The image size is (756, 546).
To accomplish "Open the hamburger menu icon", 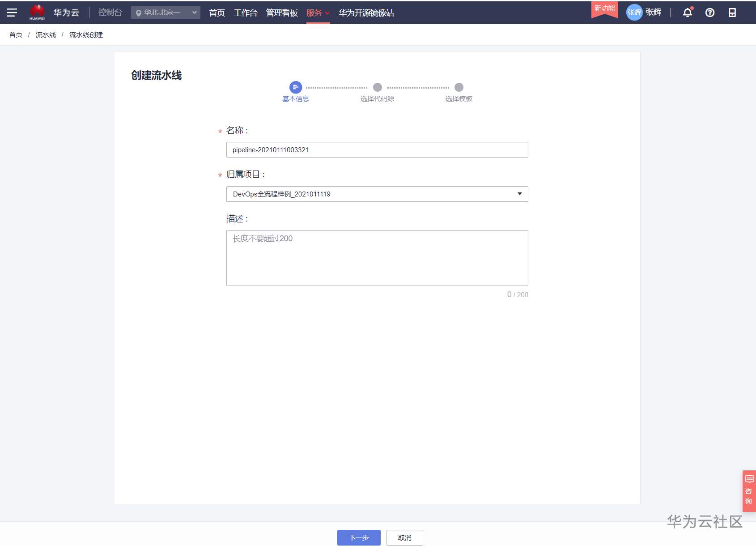I will [x=12, y=13].
